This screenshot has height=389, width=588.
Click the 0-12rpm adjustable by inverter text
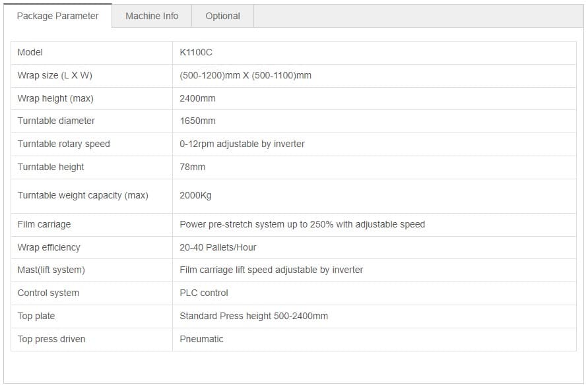pos(242,144)
